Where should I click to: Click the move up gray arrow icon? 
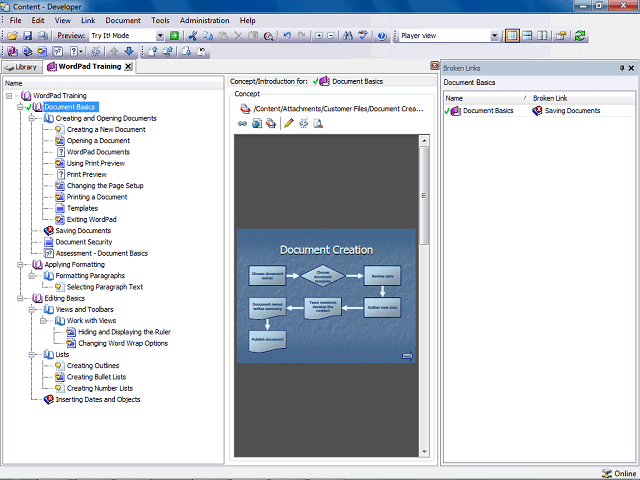114,51
